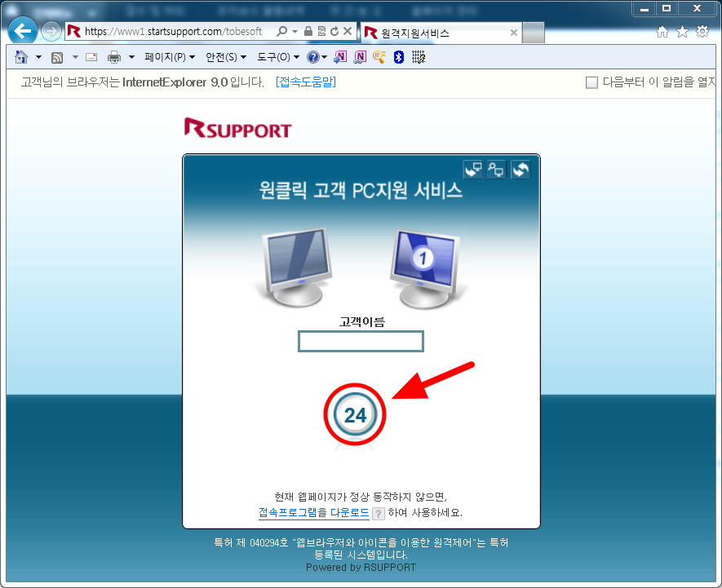Click the round 24 connect button
The width and height of the screenshot is (722, 588).
click(x=355, y=414)
